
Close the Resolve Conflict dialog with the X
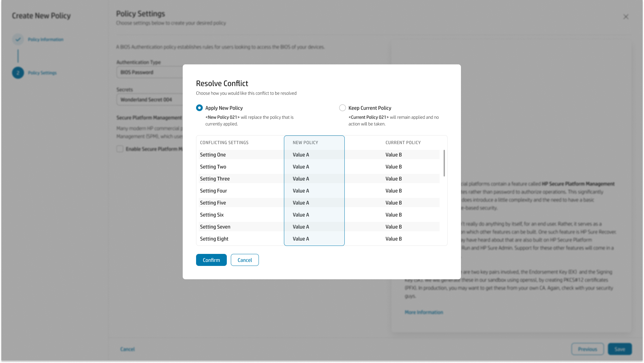(x=626, y=17)
